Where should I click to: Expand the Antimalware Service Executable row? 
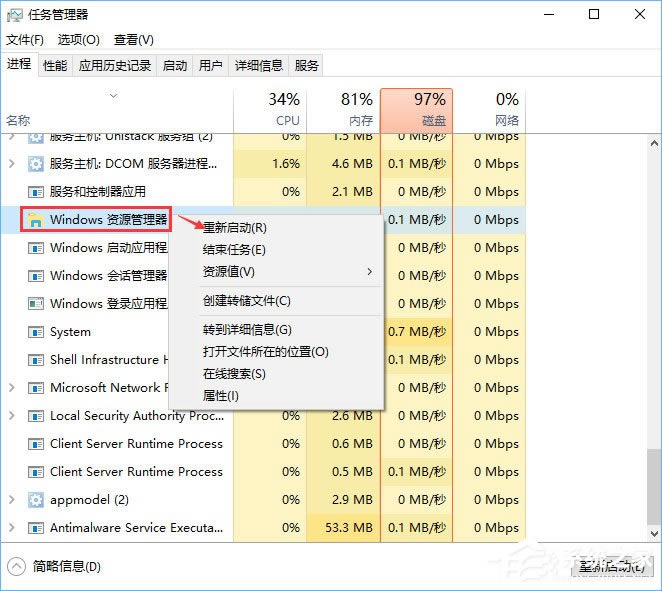click(12, 528)
